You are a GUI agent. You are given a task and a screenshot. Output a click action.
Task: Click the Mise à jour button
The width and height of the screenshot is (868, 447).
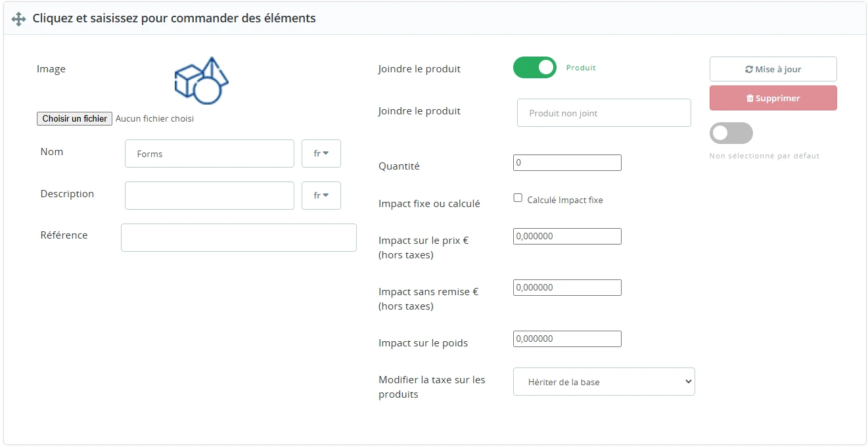pos(773,68)
